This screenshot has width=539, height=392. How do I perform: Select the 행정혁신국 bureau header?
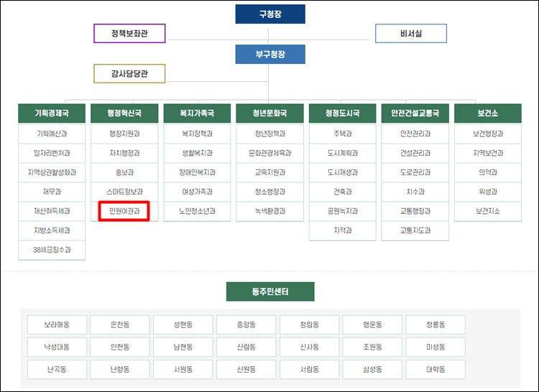124,113
